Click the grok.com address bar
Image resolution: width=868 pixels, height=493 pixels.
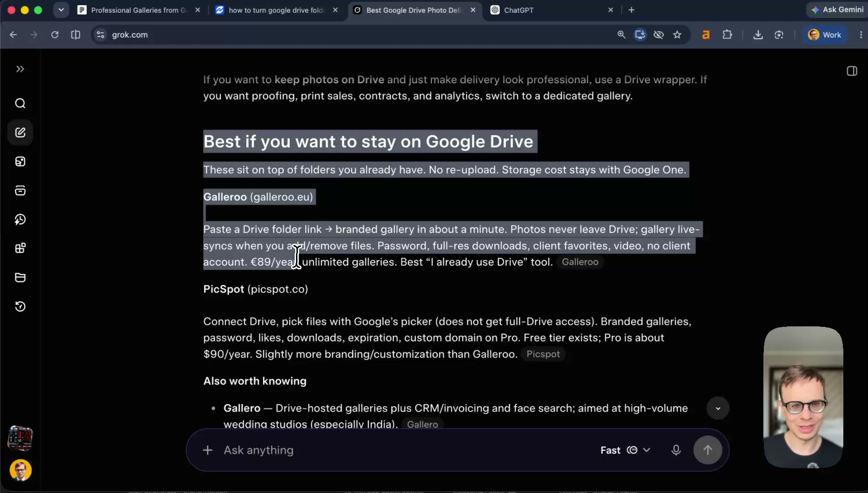(x=356, y=35)
